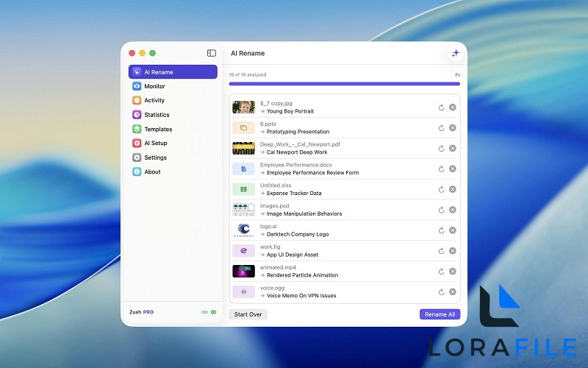Image resolution: width=588 pixels, height=368 pixels.
Task: Regenerate name for images.psd
Action: [x=442, y=210]
